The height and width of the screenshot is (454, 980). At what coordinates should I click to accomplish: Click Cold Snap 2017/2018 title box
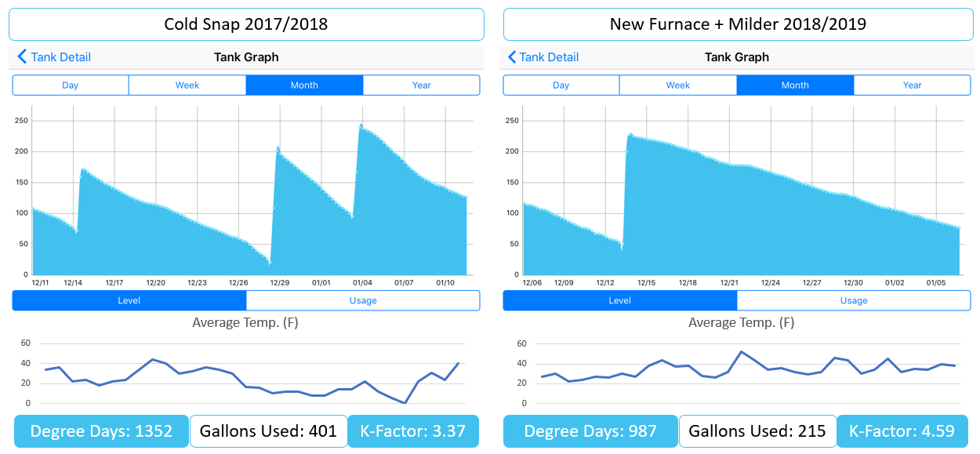coord(246,24)
